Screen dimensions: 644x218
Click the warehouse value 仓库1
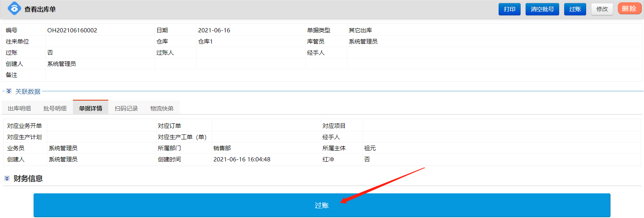tap(205, 41)
